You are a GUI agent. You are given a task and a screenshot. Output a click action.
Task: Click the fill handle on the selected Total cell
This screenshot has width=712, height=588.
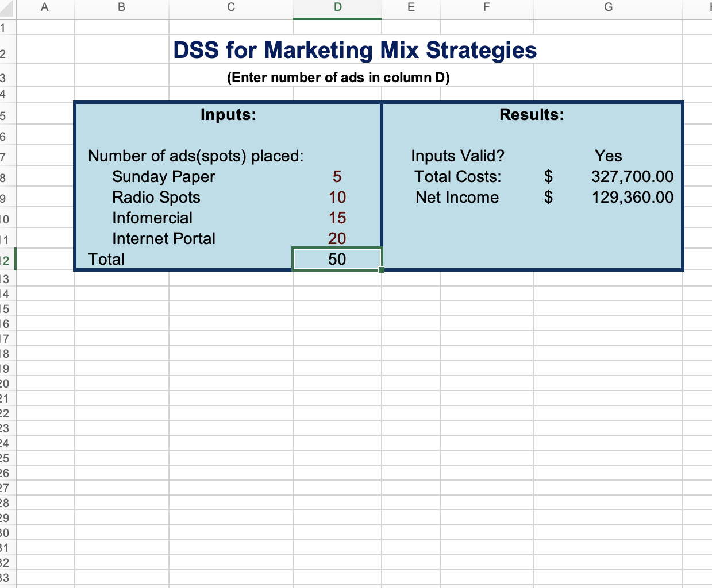pos(382,269)
